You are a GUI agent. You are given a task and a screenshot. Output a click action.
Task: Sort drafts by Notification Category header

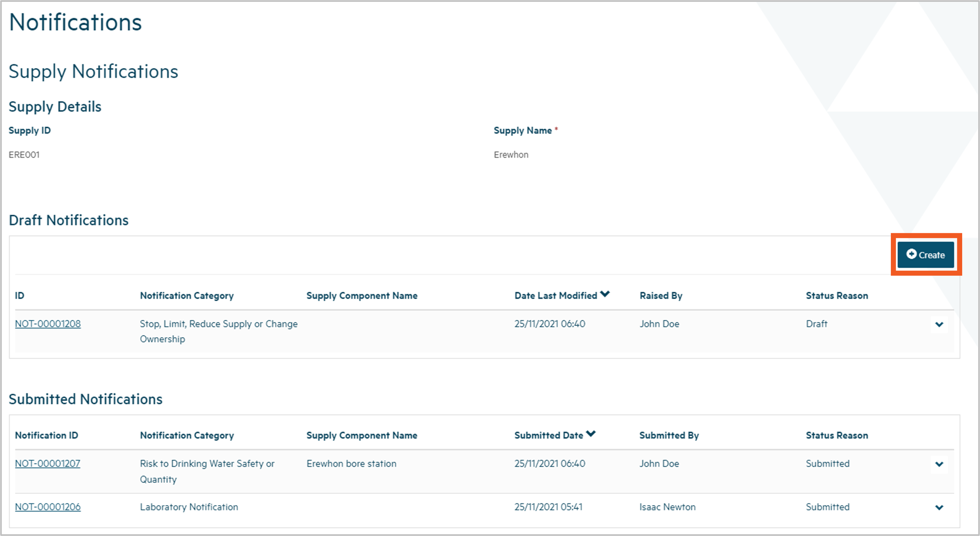[186, 296]
